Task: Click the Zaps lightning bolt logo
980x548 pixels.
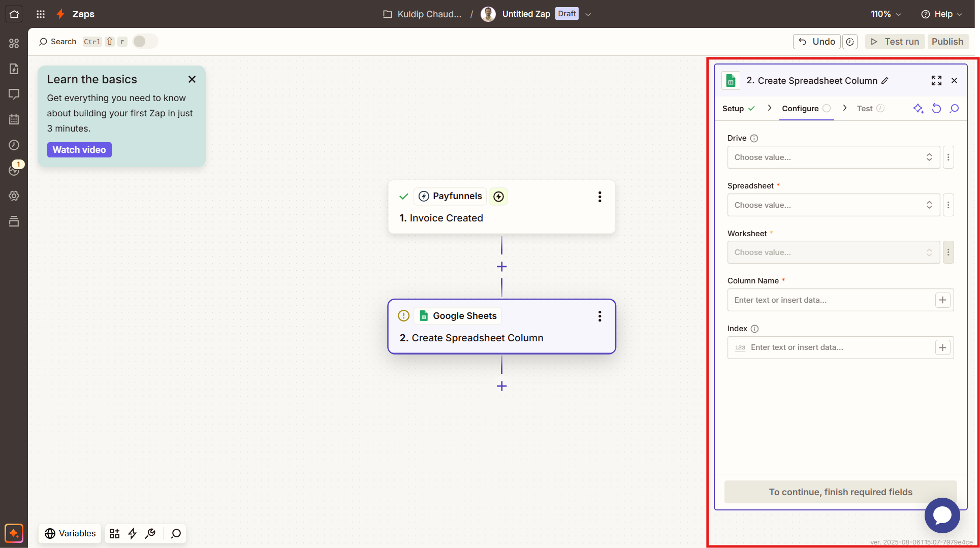Action: click(x=60, y=14)
